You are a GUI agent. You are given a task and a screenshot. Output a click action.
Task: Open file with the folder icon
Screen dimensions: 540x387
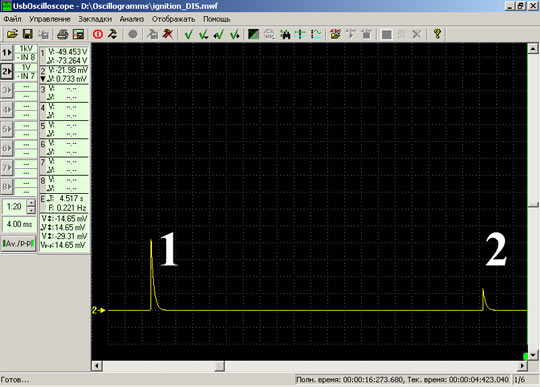point(12,34)
